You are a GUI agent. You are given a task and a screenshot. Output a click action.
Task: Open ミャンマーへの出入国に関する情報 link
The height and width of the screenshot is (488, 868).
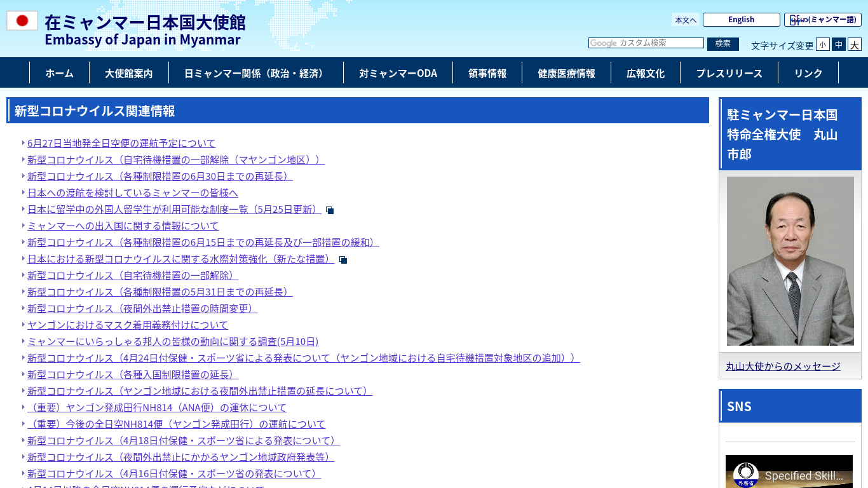pos(123,226)
